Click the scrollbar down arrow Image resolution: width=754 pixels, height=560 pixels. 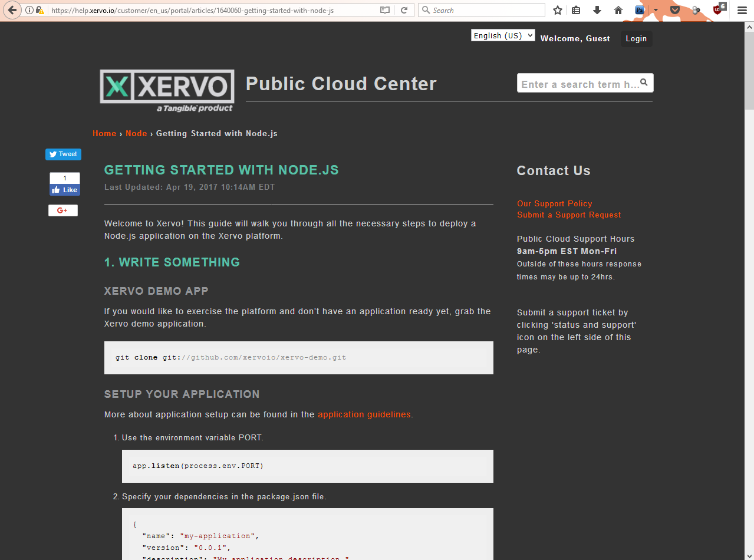coord(749,555)
